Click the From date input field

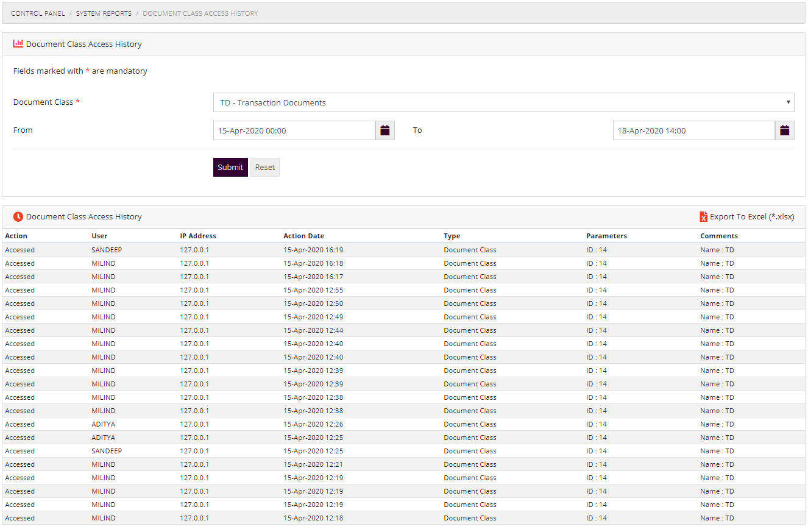[294, 130]
